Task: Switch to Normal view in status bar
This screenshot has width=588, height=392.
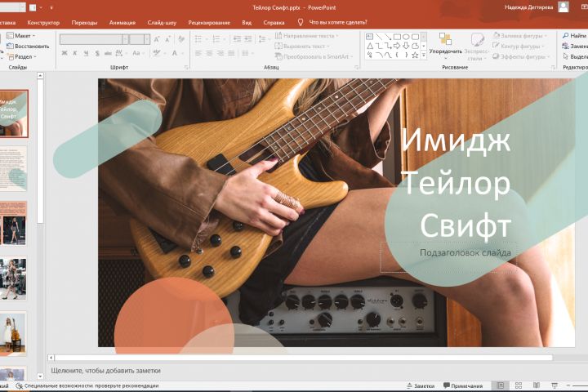Action: 501,385
